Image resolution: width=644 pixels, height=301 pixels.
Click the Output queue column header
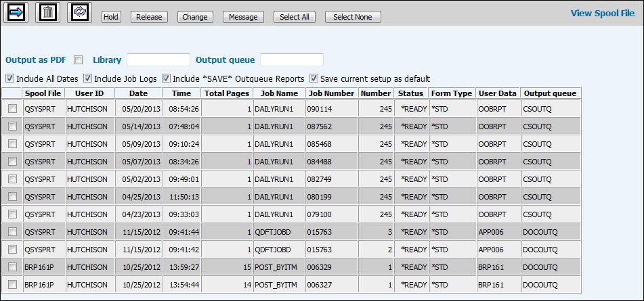[x=551, y=93]
